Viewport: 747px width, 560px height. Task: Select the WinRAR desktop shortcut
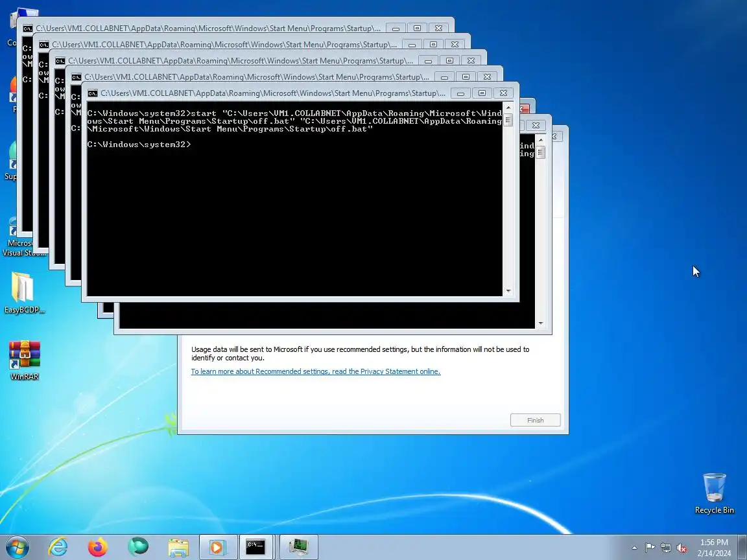coord(24,360)
